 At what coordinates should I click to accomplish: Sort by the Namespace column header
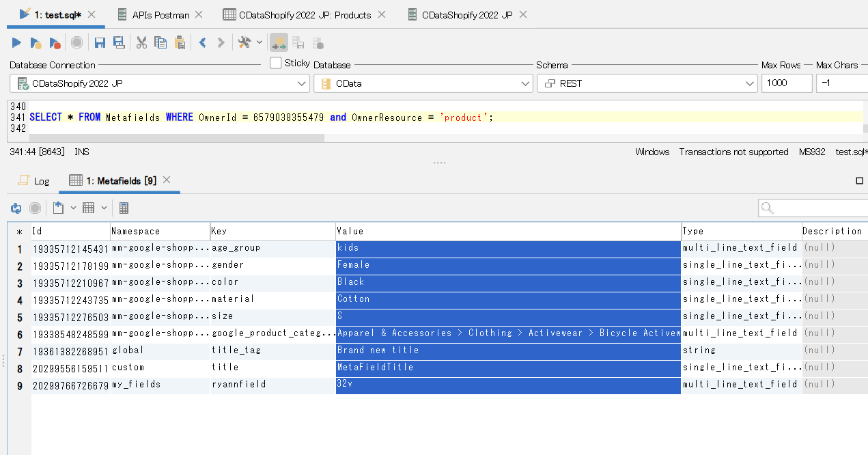tap(159, 232)
